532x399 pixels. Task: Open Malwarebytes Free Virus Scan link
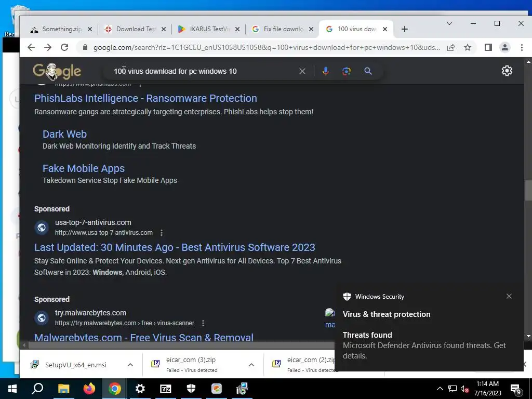tap(144, 337)
